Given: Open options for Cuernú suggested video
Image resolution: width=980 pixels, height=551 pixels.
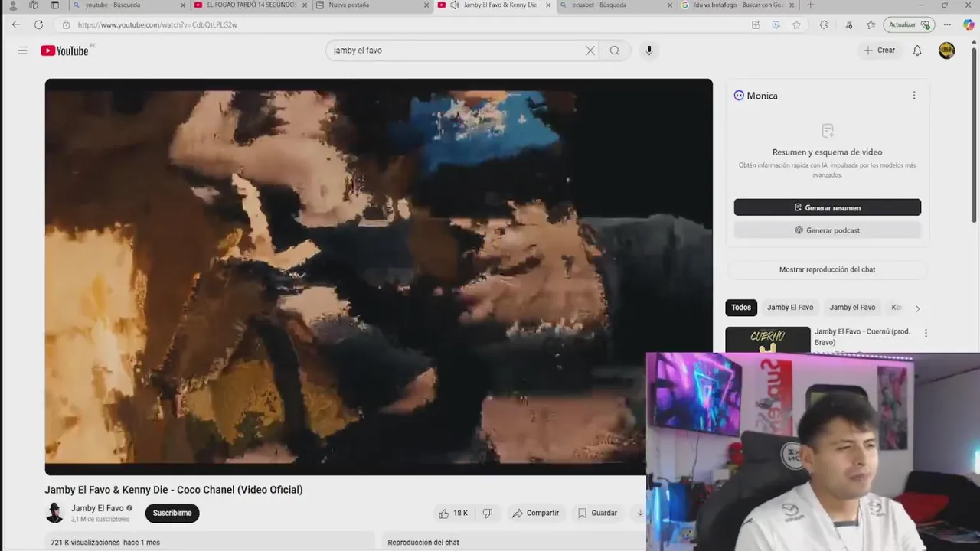Looking at the screenshot, I should tap(926, 334).
